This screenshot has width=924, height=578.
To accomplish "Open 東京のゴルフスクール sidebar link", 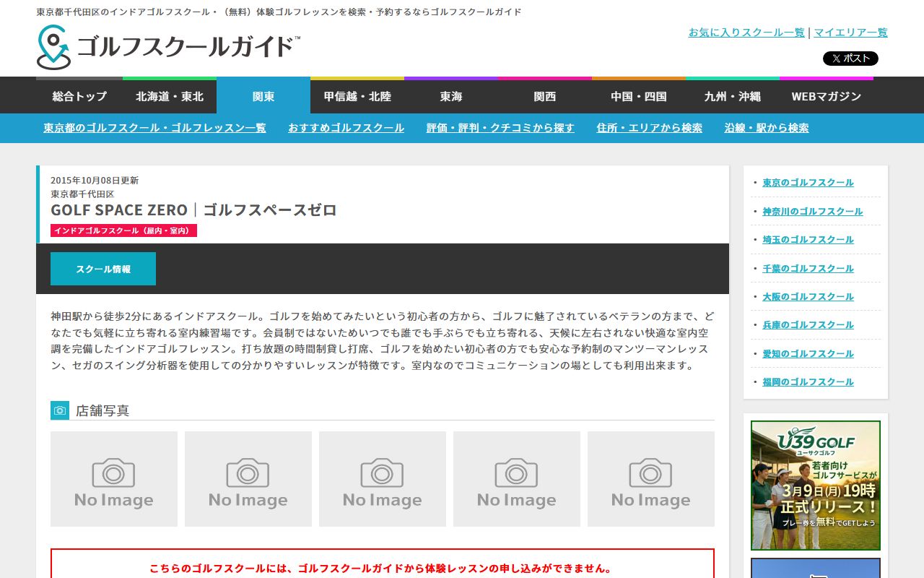I will 808,183.
